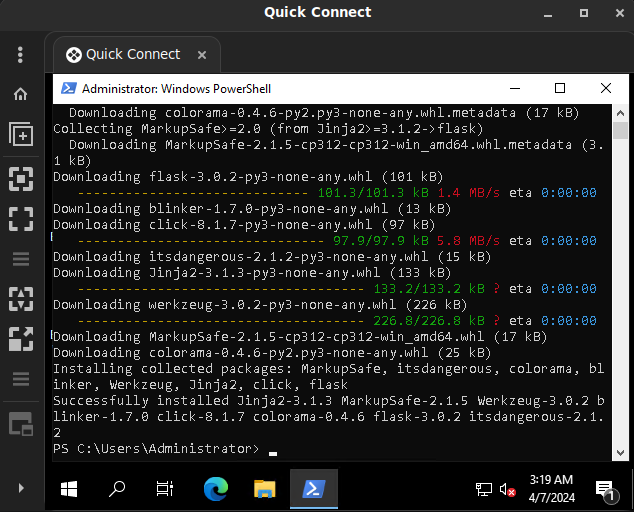Click the PowerShell icon in window title bar
634x512 pixels.
[69, 88]
